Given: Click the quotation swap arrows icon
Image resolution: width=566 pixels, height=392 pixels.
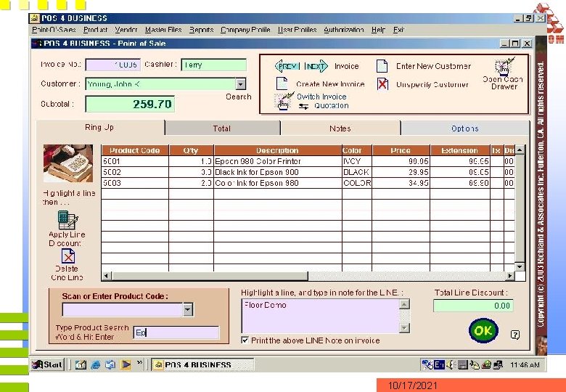Looking at the screenshot, I should 304,107.
